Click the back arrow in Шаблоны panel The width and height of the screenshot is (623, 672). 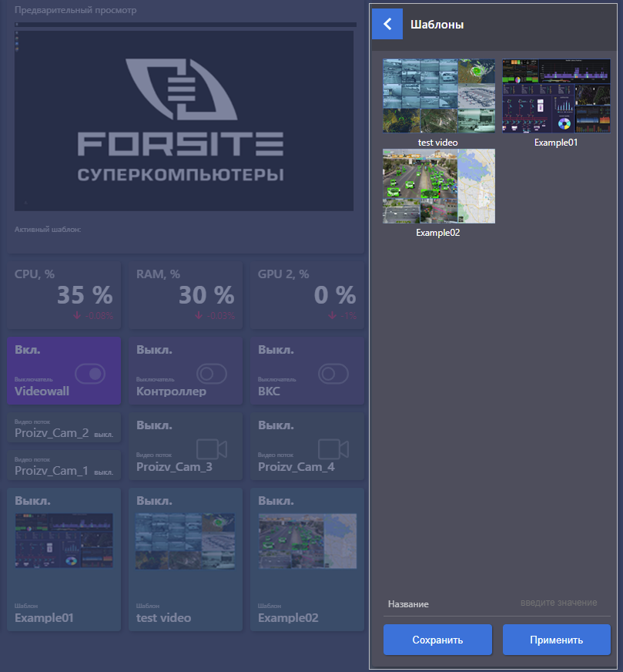click(x=387, y=24)
